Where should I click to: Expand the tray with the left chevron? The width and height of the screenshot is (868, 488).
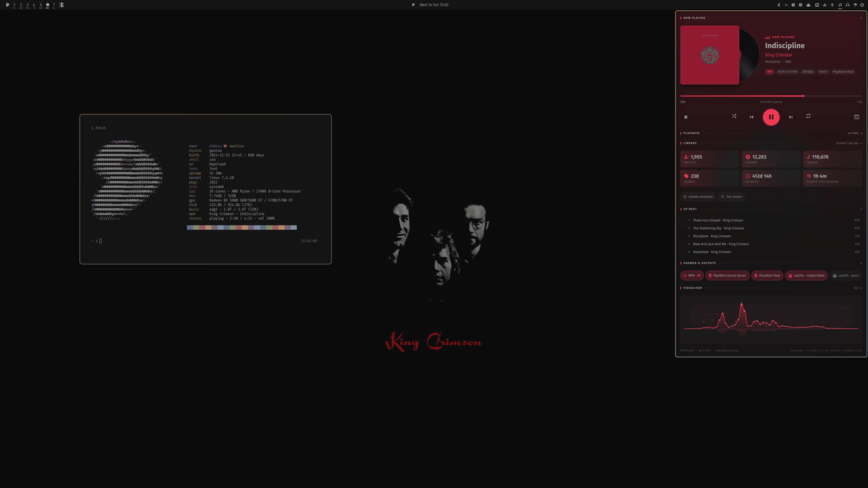778,5
